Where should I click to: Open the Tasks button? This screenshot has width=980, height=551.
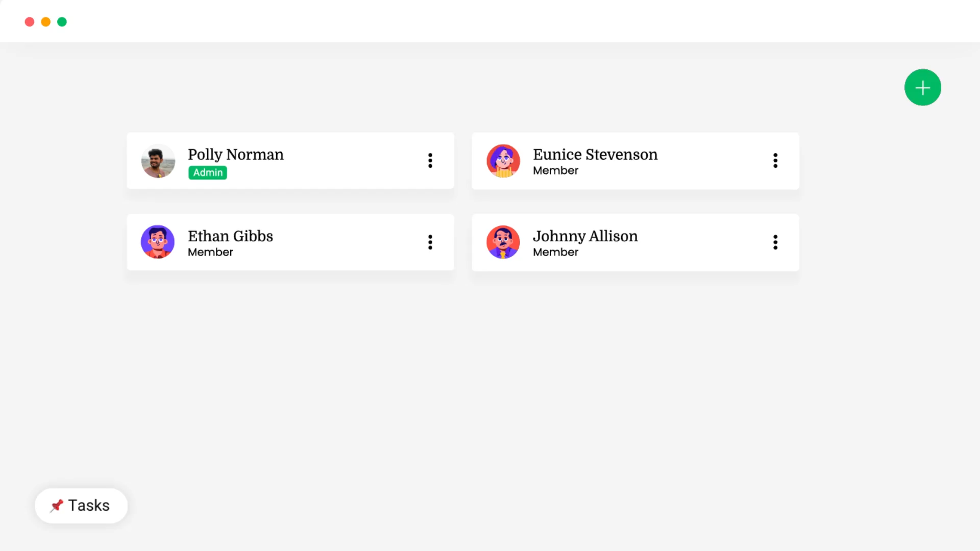click(81, 506)
